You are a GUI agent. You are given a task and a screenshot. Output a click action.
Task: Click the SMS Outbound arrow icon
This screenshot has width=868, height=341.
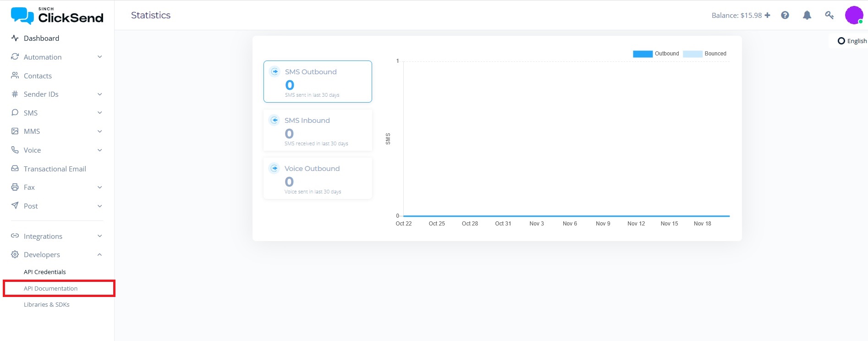point(275,71)
